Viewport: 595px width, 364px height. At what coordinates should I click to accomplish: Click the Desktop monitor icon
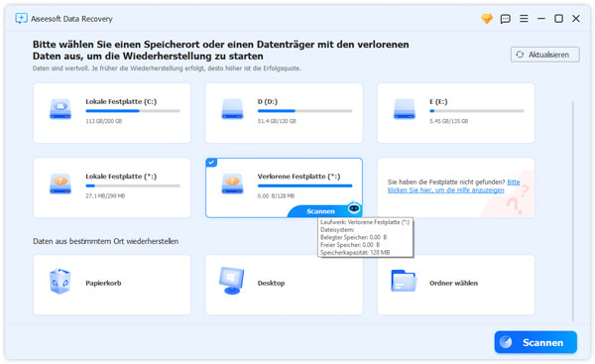click(x=232, y=282)
